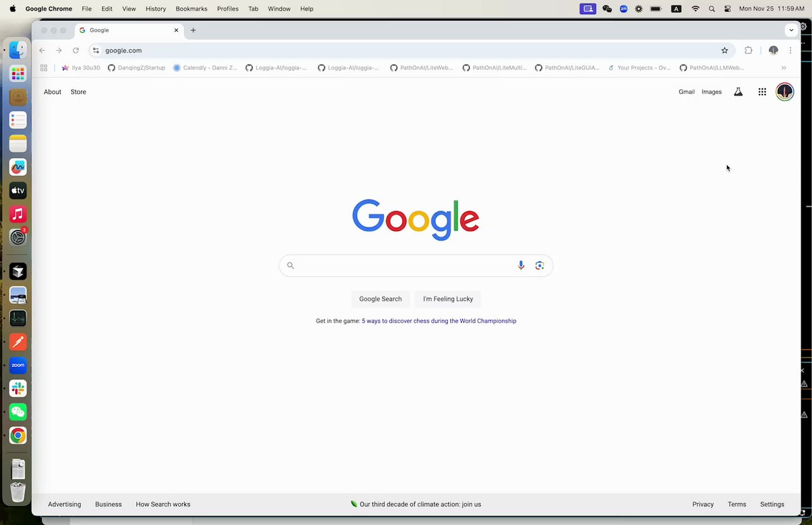This screenshot has width=812, height=525.
Task: Open the Store link
Action: [78, 92]
